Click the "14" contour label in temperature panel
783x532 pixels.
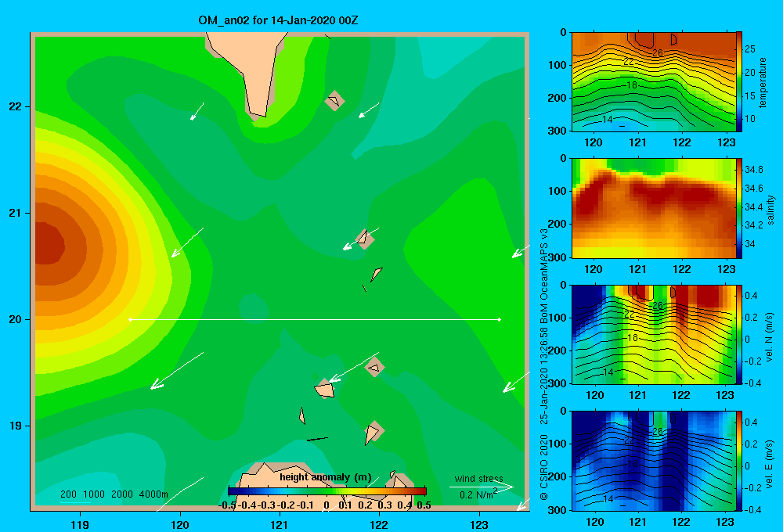click(608, 119)
